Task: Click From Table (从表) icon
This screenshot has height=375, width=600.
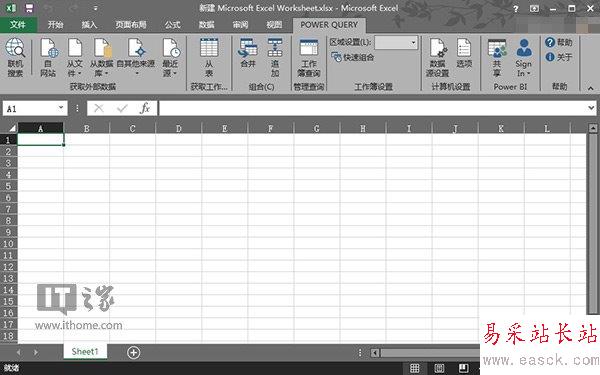Action: point(209,57)
